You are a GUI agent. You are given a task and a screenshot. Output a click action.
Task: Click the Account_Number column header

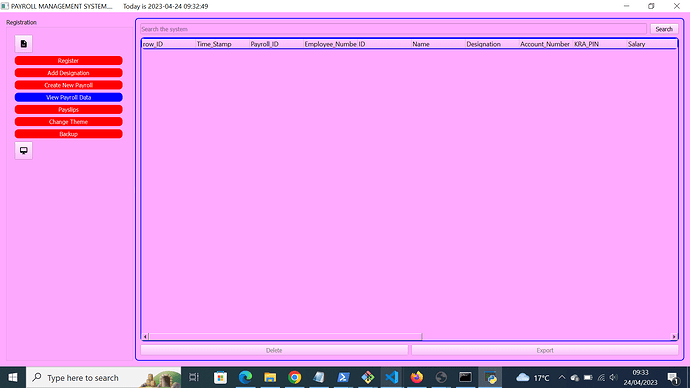click(x=546, y=44)
